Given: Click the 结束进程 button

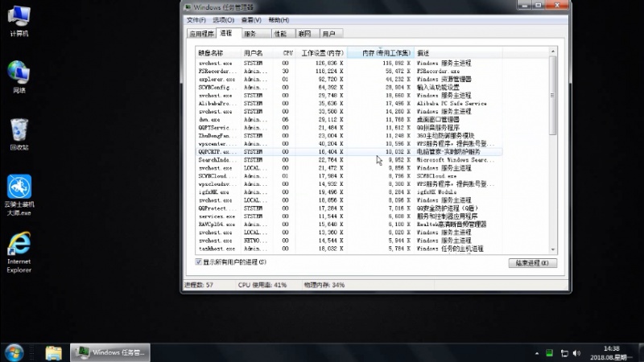Looking at the screenshot, I should tap(532, 263).
